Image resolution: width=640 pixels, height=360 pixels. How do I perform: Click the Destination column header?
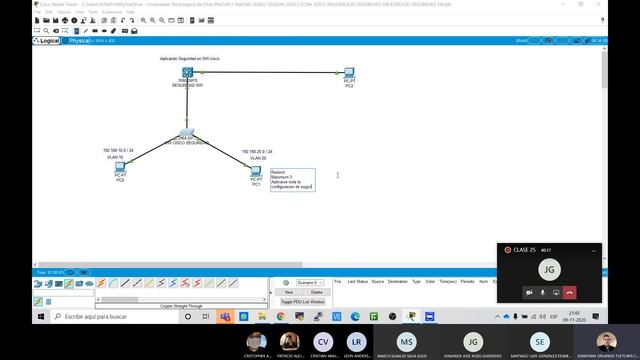point(398,282)
